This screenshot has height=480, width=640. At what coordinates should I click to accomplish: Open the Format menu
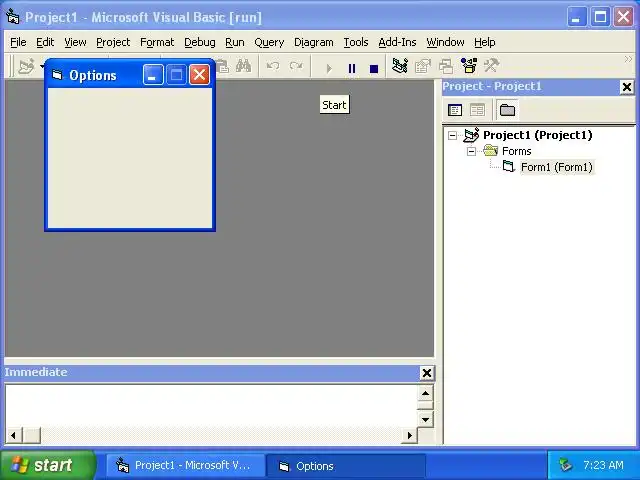coord(157,42)
